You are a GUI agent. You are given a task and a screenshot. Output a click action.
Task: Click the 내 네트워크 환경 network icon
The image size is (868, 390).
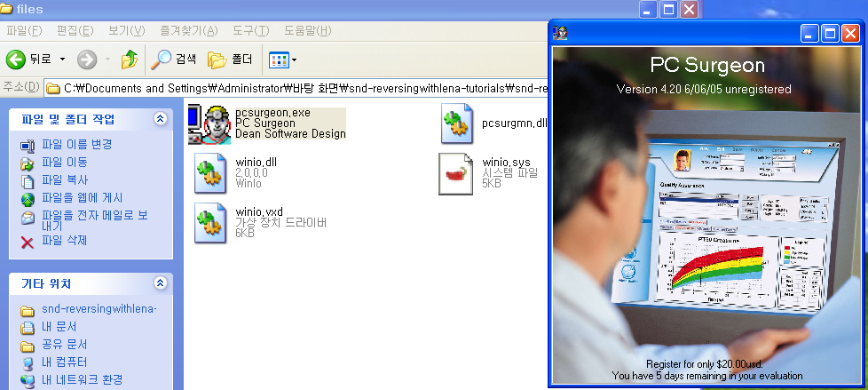point(28,381)
